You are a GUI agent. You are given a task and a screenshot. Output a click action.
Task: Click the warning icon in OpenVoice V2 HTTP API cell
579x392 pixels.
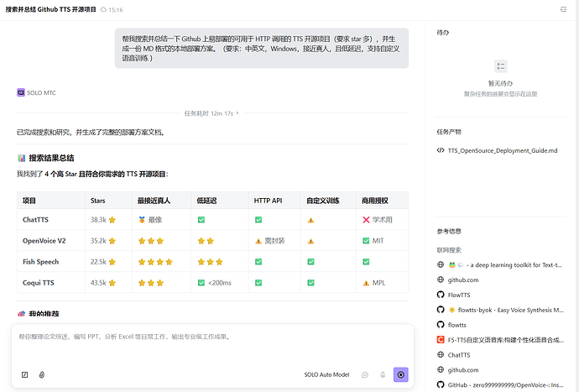click(x=258, y=241)
